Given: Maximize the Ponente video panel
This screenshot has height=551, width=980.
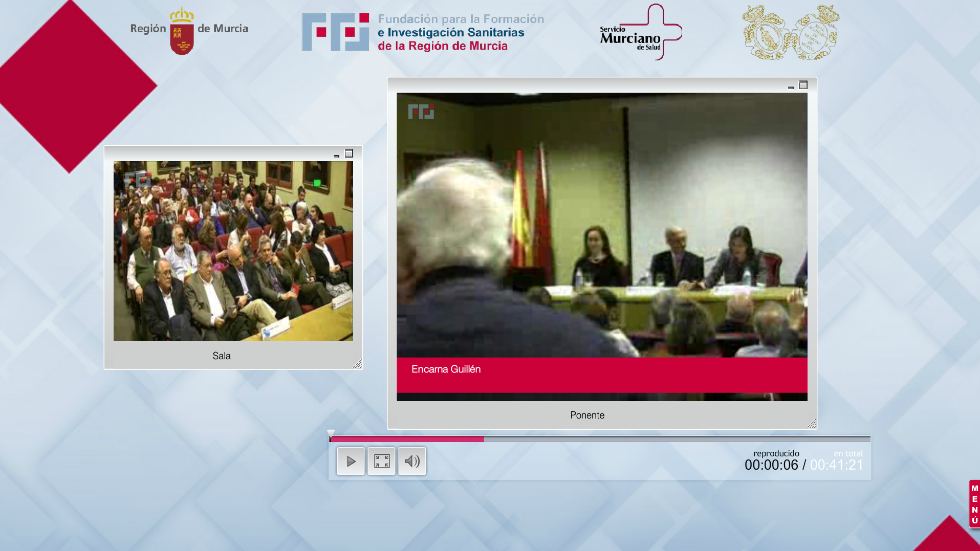Looking at the screenshot, I should pos(803,85).
